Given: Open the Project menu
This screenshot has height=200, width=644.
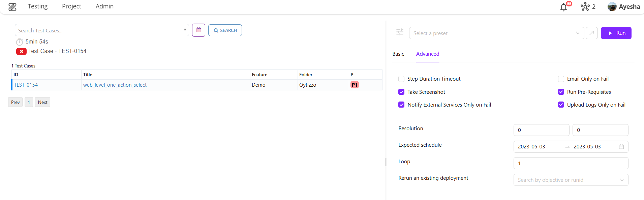Looking at the screenshot, I should coord(71,6).
